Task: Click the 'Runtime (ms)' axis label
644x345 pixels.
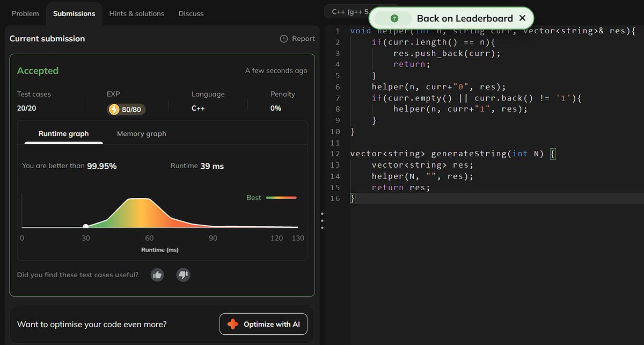Action: point(160,250)
